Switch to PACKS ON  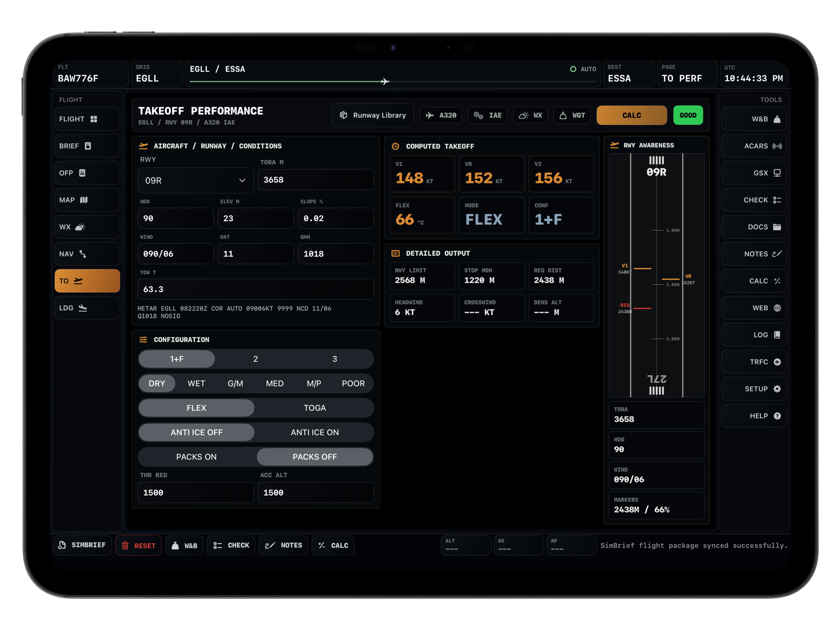point(196,457)
